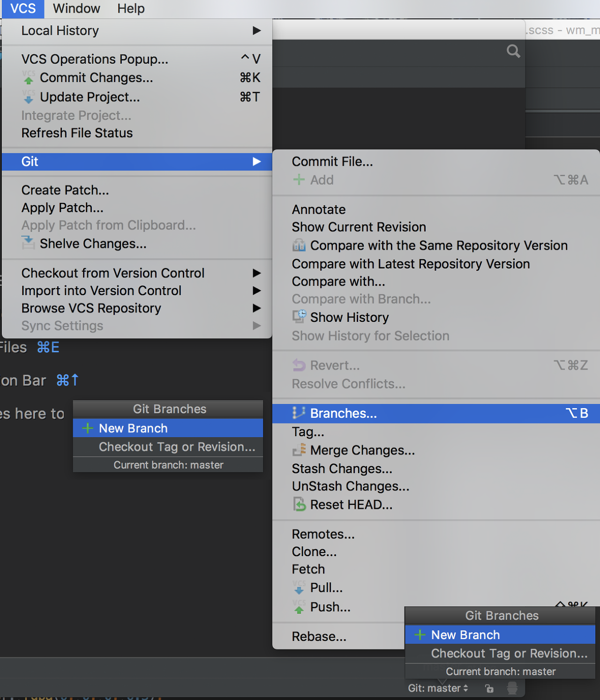Image resolution: width=600 pixels, height=700 pixels.
Task: Click Compare with the Same Repository Version icon
Action: [299, 245]
